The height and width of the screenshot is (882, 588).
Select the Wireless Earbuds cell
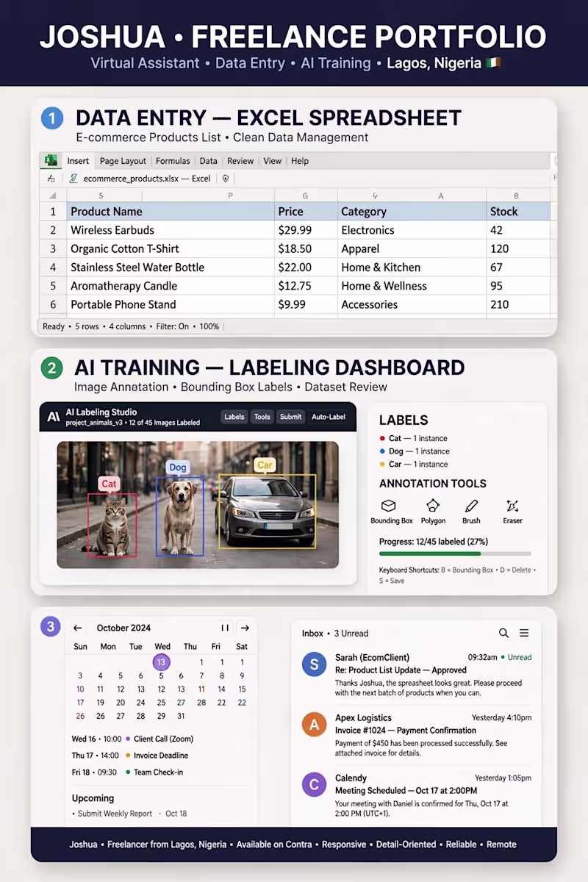coord(171,230)
